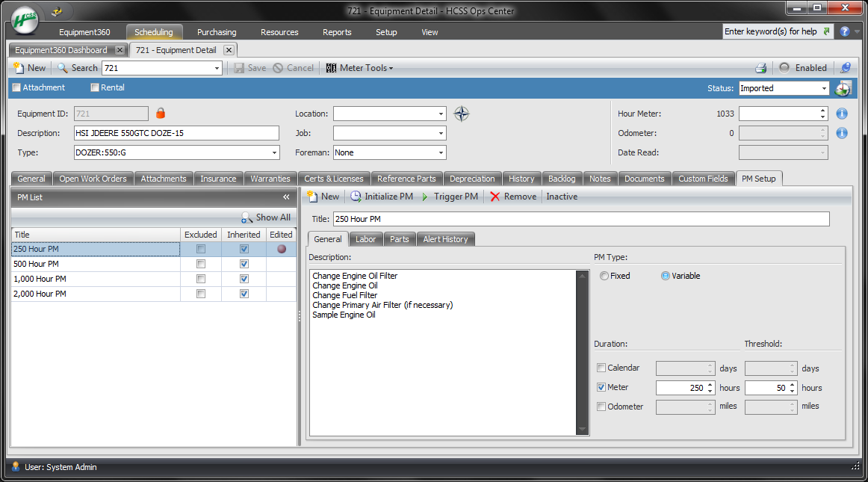
Task: Click the orange lock beside Equipment ID
Action: (161, 113)
